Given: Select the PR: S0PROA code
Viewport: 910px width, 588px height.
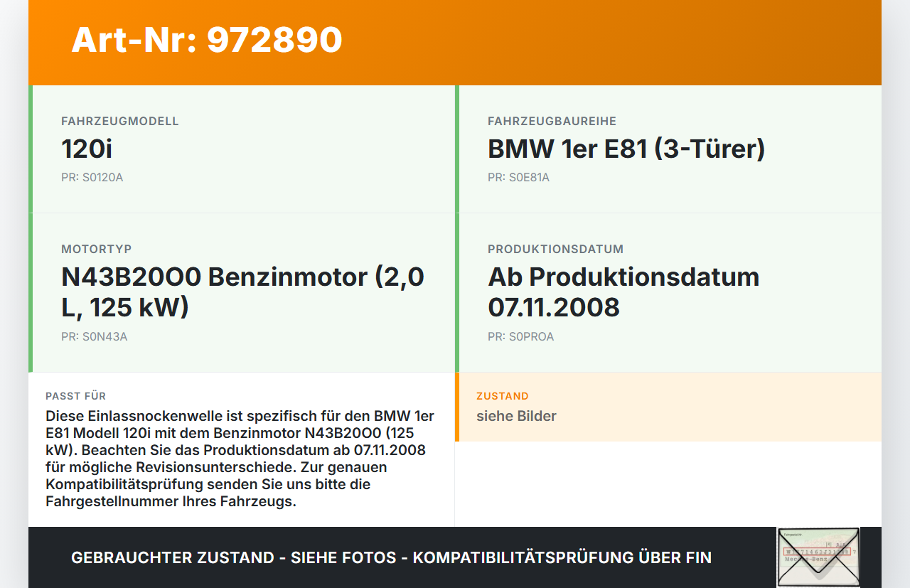Looking at the screenshot, I should [x=520, y=336].
